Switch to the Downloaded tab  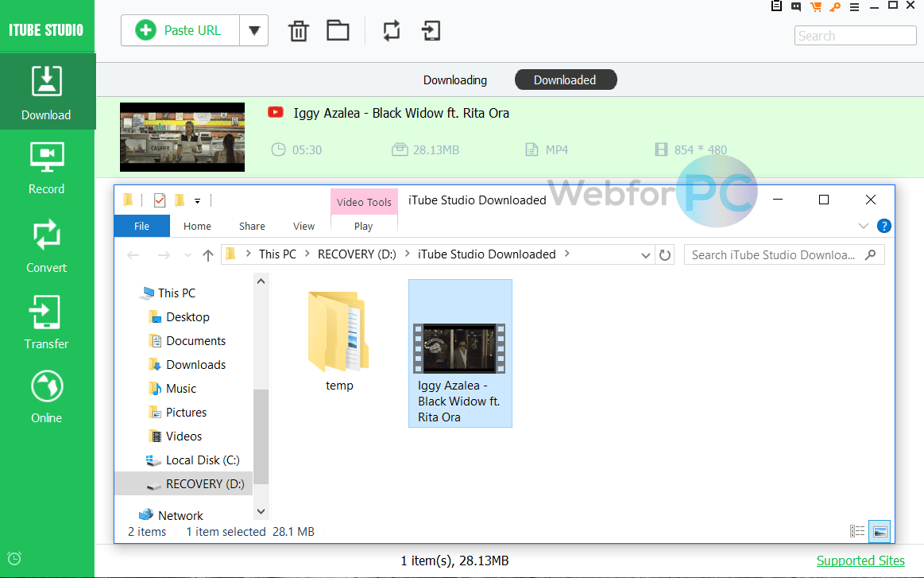(x=565, y=80)
